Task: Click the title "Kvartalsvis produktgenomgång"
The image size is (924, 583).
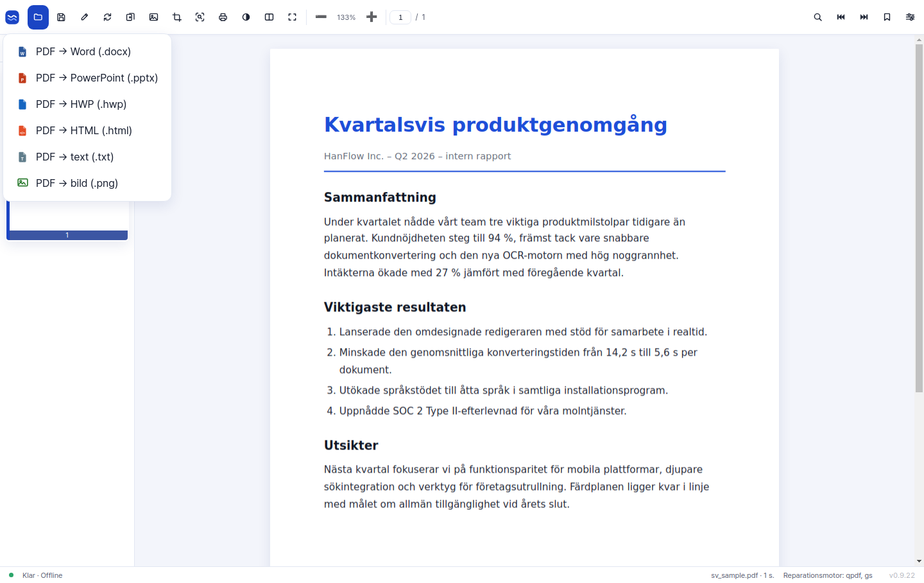Action: (495, 125)
